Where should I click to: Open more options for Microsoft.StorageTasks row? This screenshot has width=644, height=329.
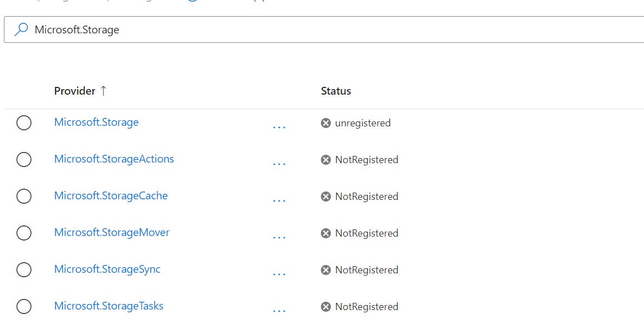[279, 311]
